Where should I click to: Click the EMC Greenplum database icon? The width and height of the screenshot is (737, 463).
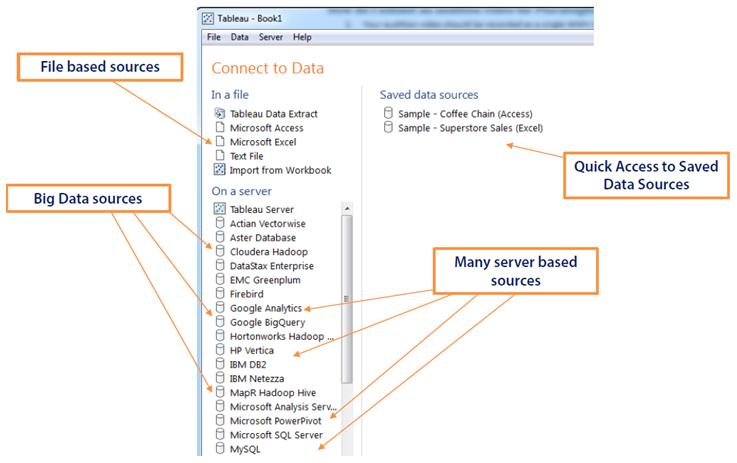point(220,279)
